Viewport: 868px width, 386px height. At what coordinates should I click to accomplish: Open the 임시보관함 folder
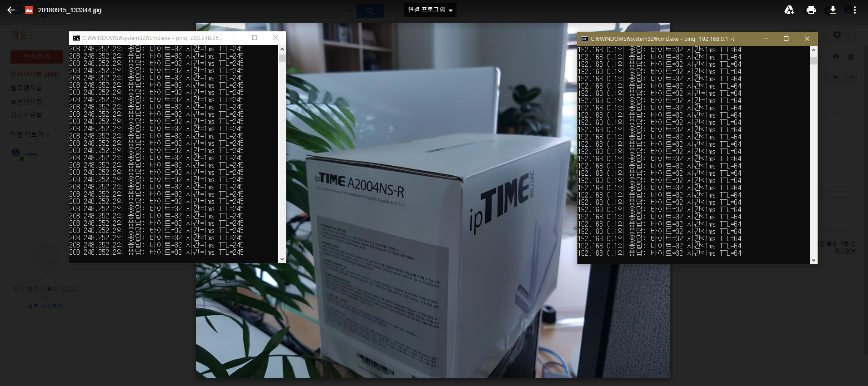coord(26,115)
